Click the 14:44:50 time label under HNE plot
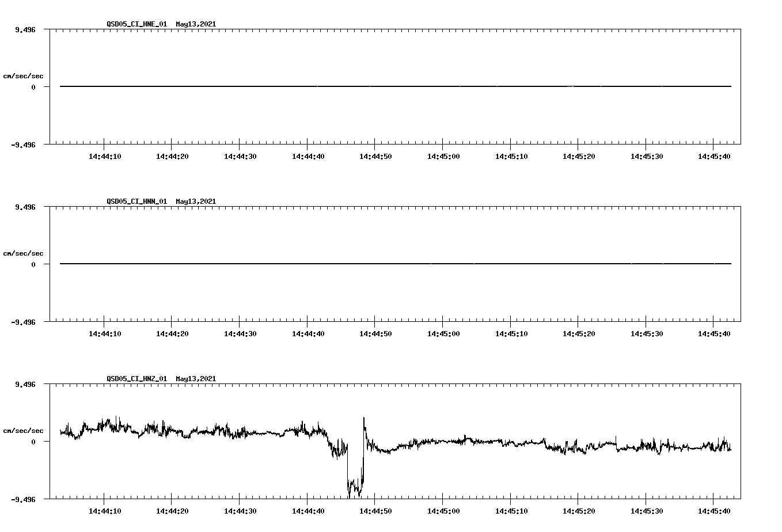This screenshot has width=782, height=532. tap(375, 157)
